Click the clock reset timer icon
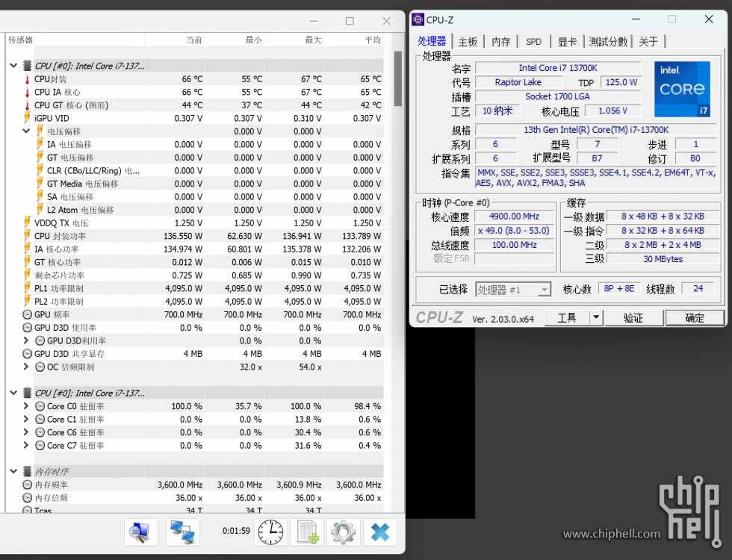The width and height of the screenshot is (732, 560). click(270, 532)
